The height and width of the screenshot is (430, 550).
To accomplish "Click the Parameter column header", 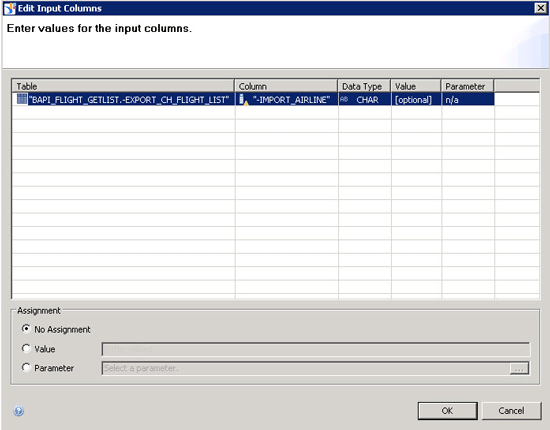I will (467, 86).
